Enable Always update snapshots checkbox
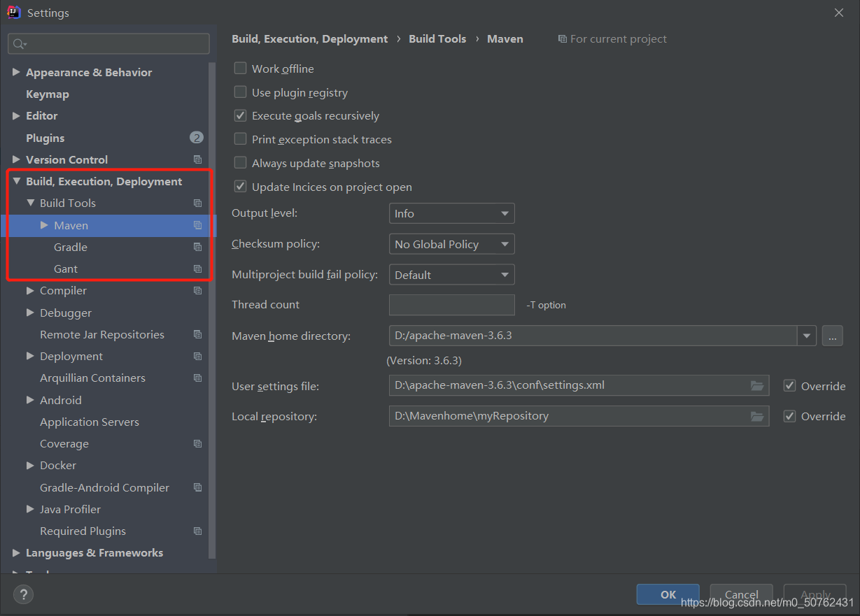 click(240, 163)
